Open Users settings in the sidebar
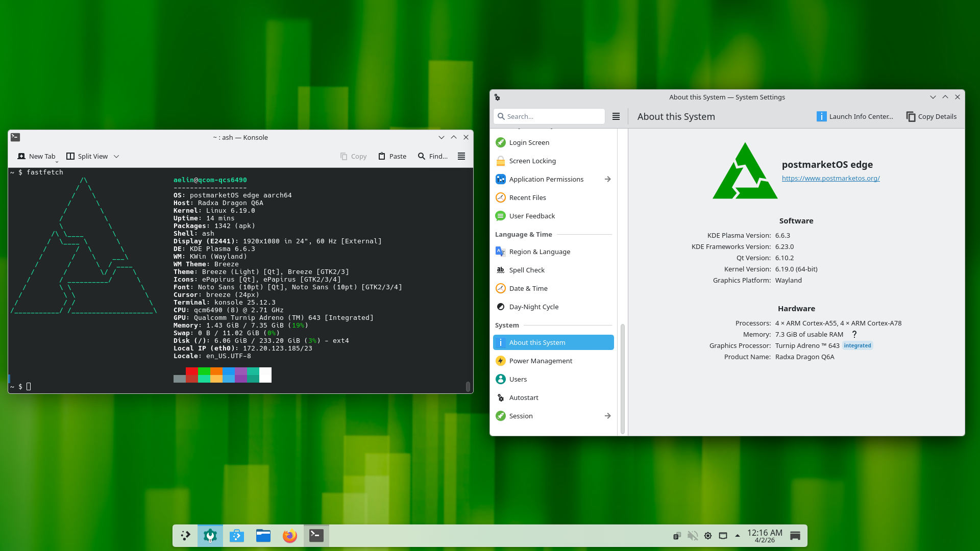The width and height of the screenshot is (980, 551). [x=518, y=379]
